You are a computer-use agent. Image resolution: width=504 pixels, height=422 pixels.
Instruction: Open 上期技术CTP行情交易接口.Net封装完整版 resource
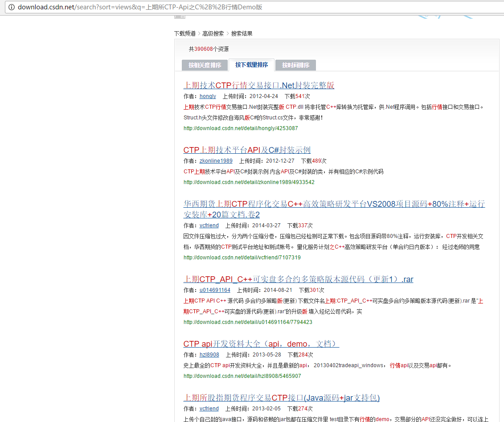(x=259, y=85)
